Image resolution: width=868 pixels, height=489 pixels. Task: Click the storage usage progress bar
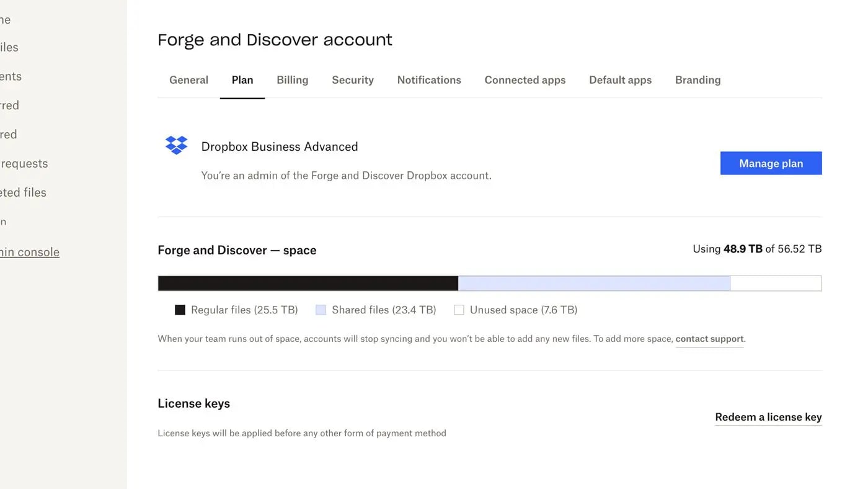[490, 282]
